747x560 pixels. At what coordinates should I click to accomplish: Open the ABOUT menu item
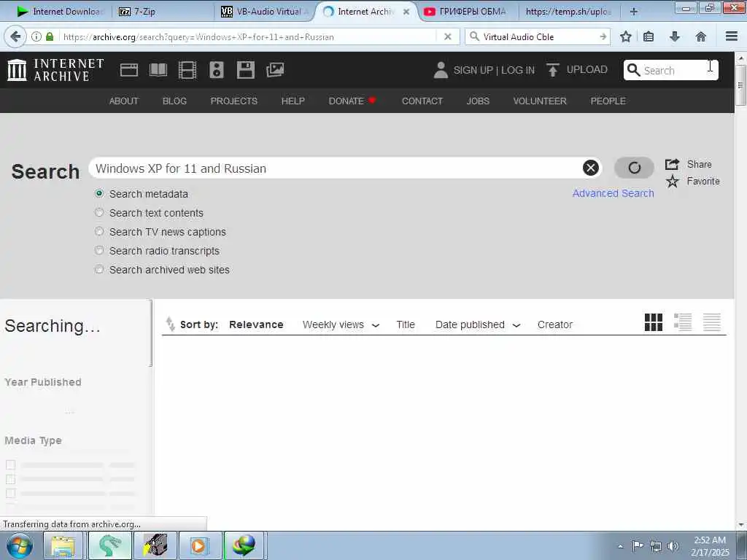pos(124,101)
